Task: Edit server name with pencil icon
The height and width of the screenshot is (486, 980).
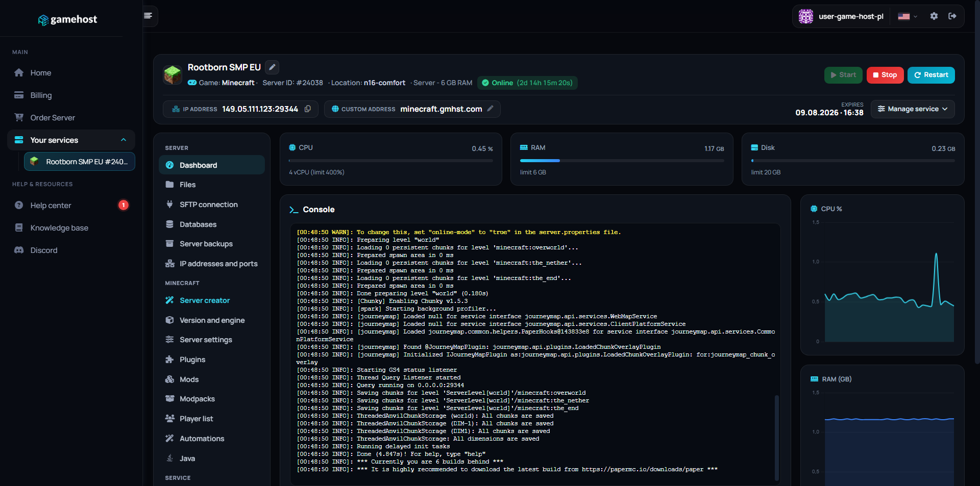Action: [272, 67]
